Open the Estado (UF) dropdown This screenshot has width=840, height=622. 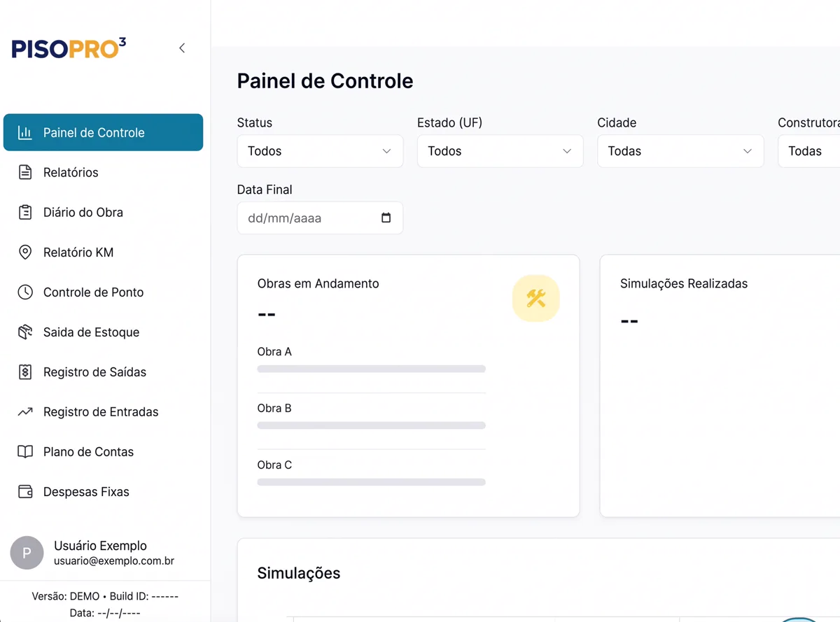click(500, 151)
